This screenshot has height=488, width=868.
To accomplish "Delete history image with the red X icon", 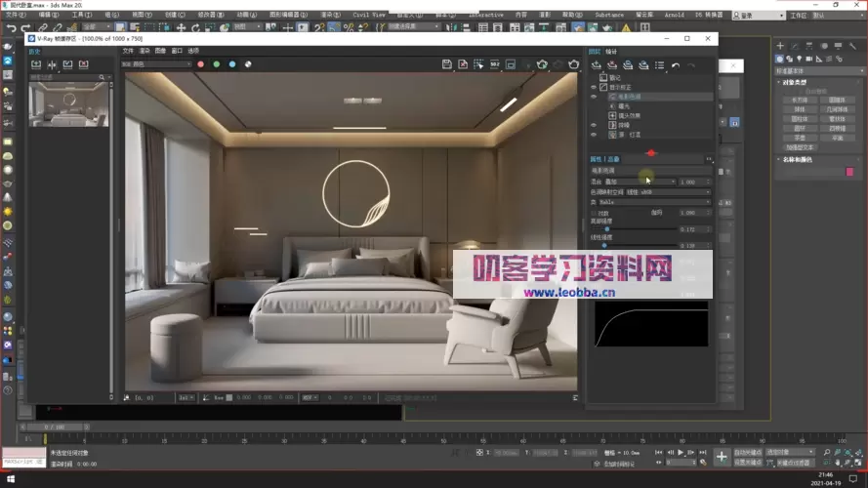I will [x=84, y=64].
